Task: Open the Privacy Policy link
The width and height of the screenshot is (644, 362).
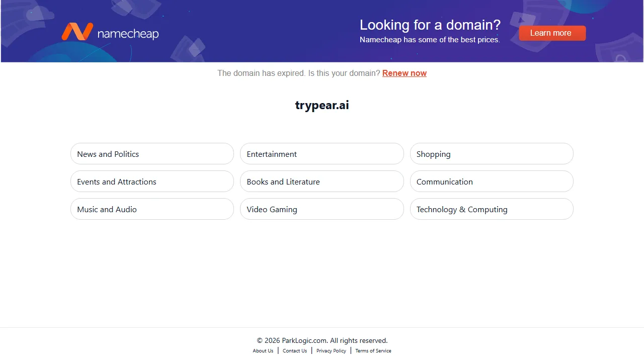Action: (x=331, y=351)
